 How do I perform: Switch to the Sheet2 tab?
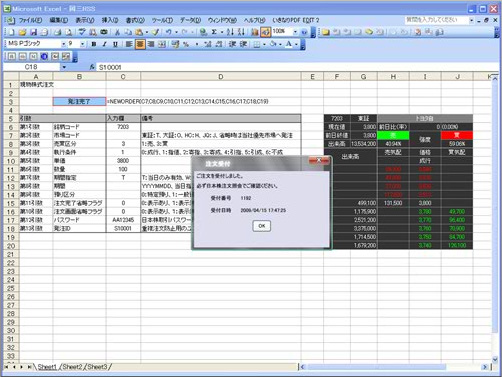point(72,367)
